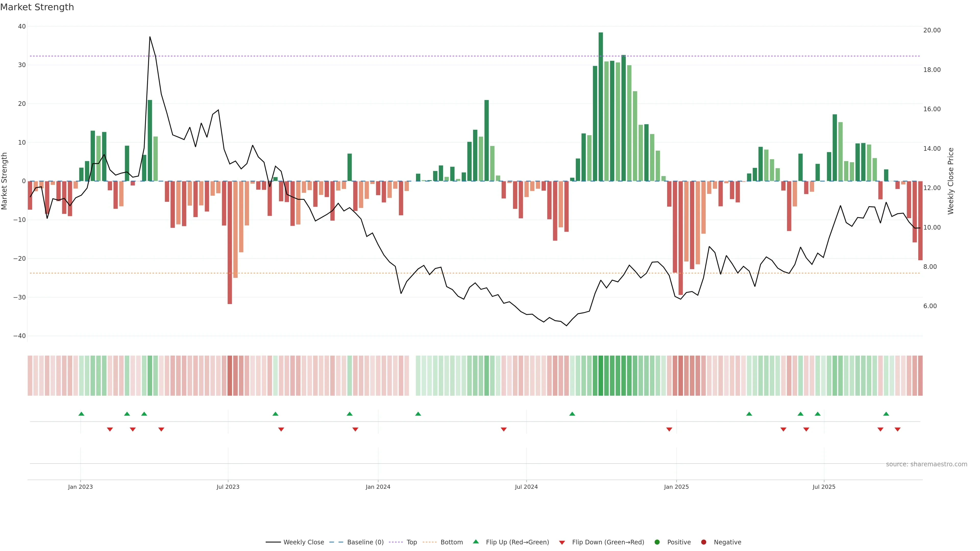This screenshot has height=551, width=980.
Task: Click Flip Down red triangle legend icon
Action: pos(562,543)
